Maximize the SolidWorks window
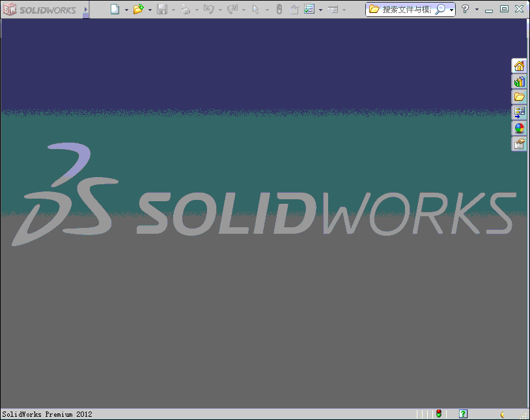This screenshot has height=420, width=530. (504, 9)
